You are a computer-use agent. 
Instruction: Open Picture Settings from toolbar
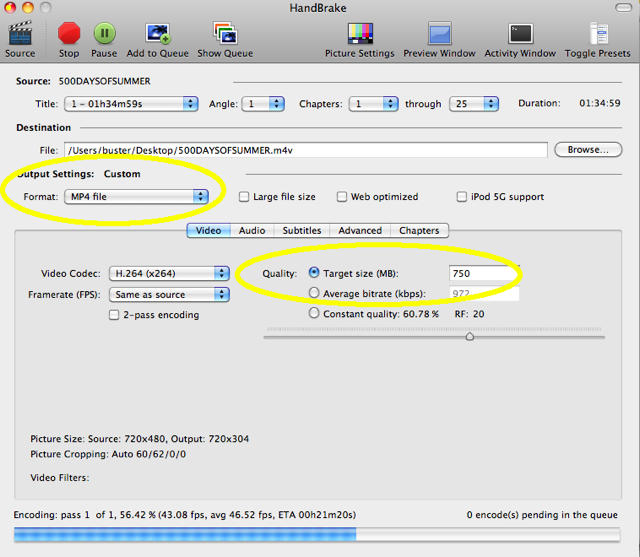click(x=360, y=34)
